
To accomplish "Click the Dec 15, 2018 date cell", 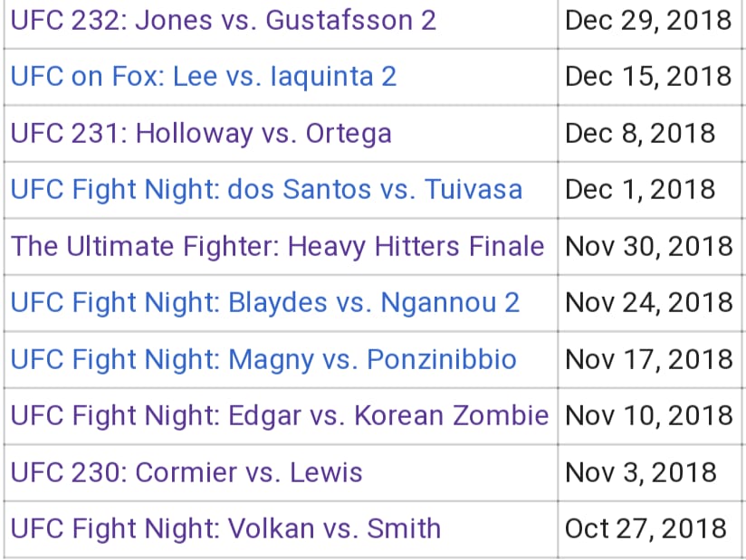I will (x=648, y=76).
